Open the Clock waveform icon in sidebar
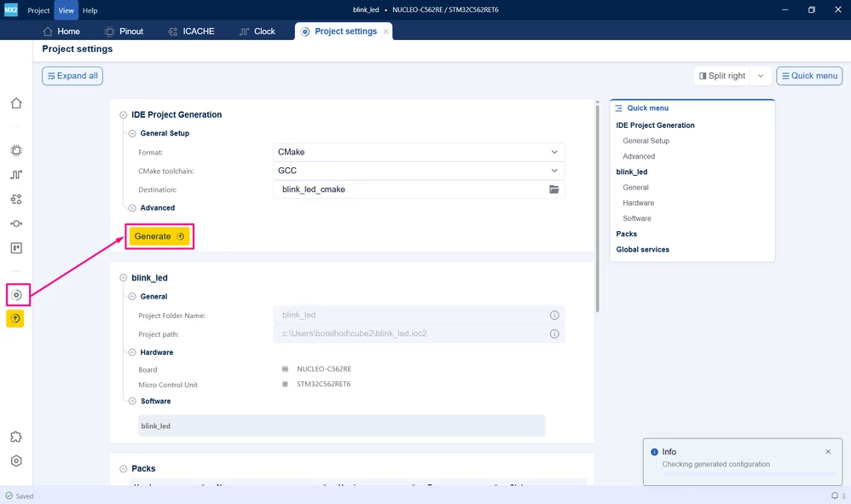Image resolution: width=851 pixels, height=504 pixels. tap(16, 175)
